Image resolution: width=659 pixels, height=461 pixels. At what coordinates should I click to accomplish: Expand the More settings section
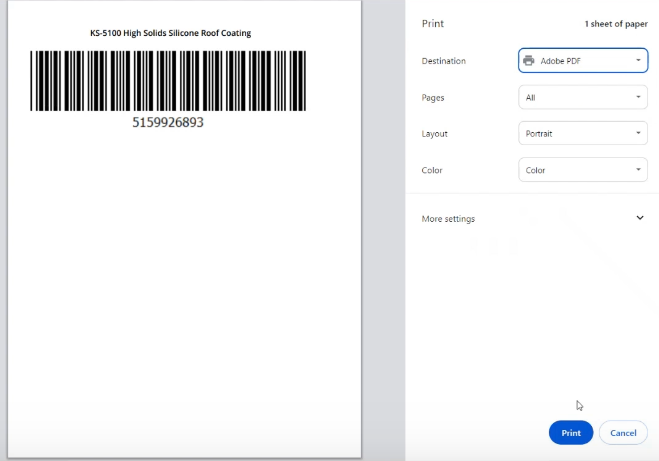click(532, 219)
